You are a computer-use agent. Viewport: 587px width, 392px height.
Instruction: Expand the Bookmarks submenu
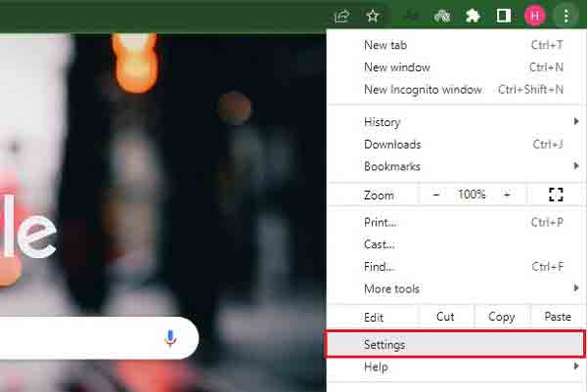point(454,166)
